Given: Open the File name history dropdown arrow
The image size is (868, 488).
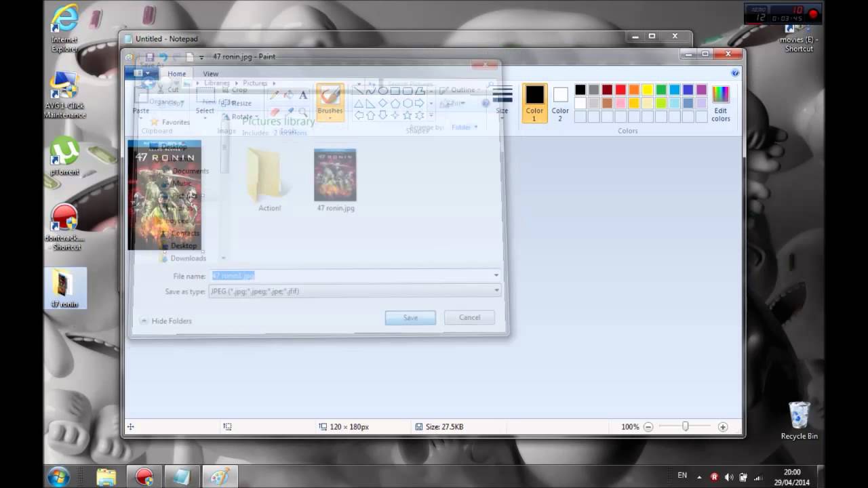Looking at the screenshot, I should [496, 275].
